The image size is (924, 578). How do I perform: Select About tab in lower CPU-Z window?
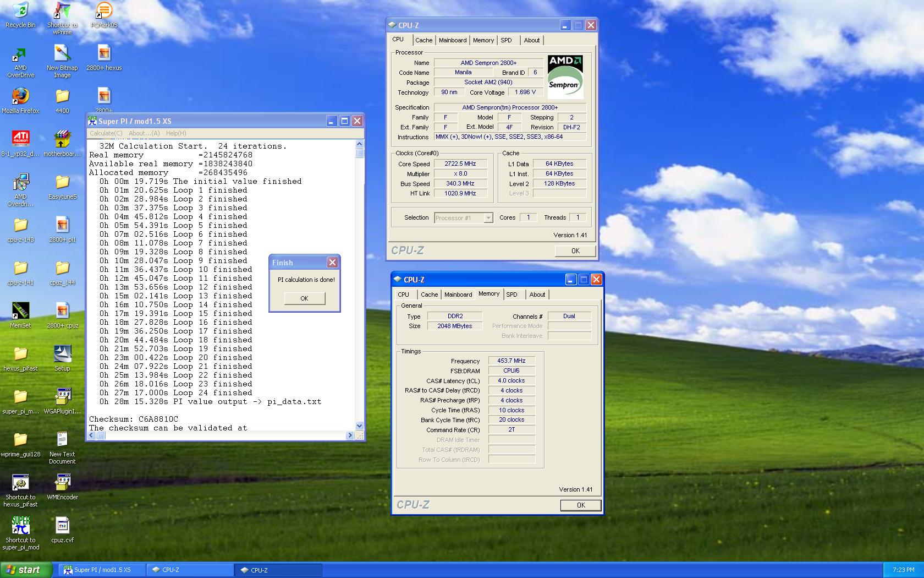pyautogui.click(x=537, y=295)
